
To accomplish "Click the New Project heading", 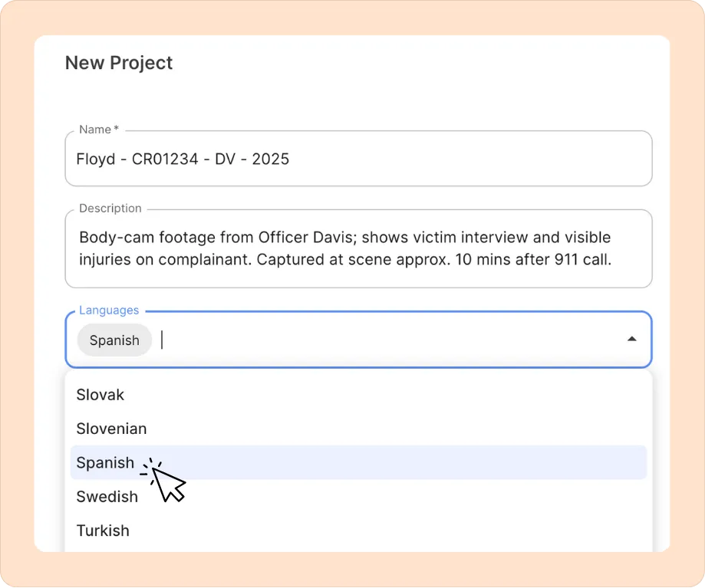I will [x=119, y=63].
